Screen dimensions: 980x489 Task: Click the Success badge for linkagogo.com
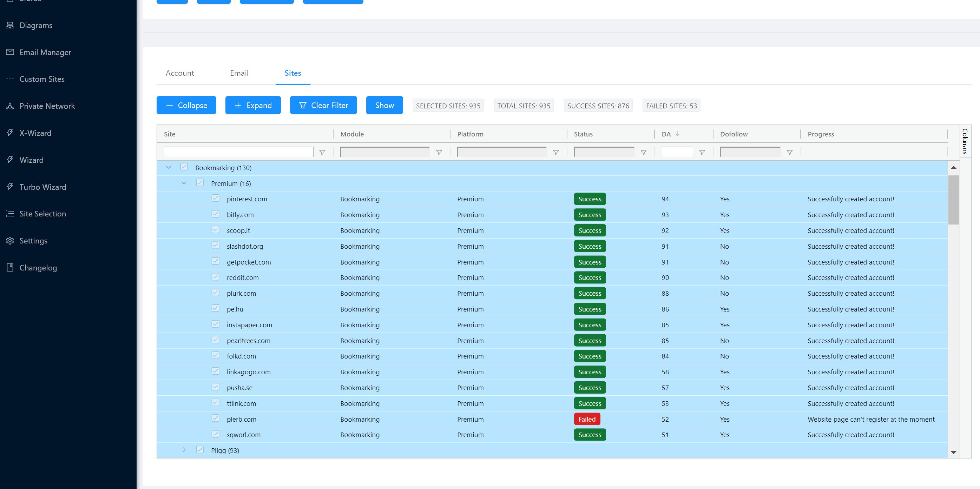[590, 372]
